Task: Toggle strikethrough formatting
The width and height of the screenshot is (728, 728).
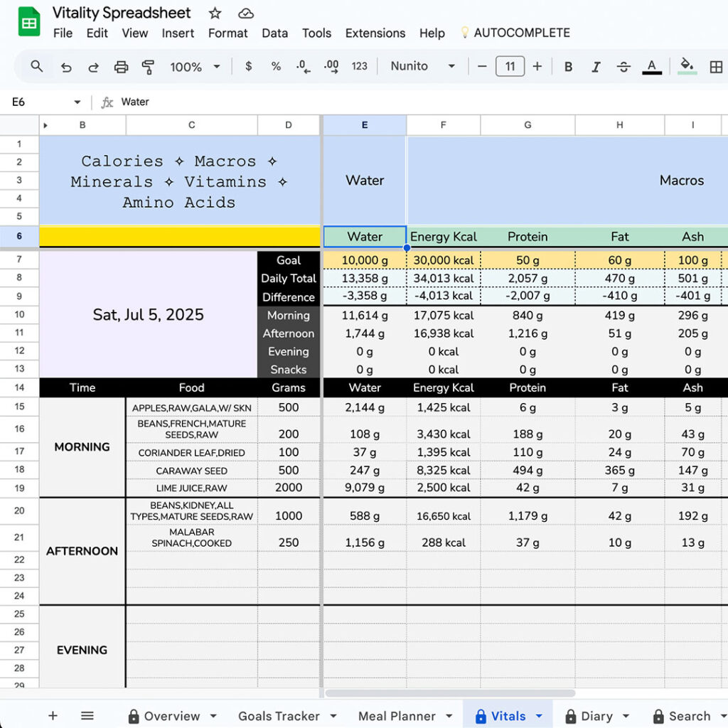Action: (x=623, y=67)
